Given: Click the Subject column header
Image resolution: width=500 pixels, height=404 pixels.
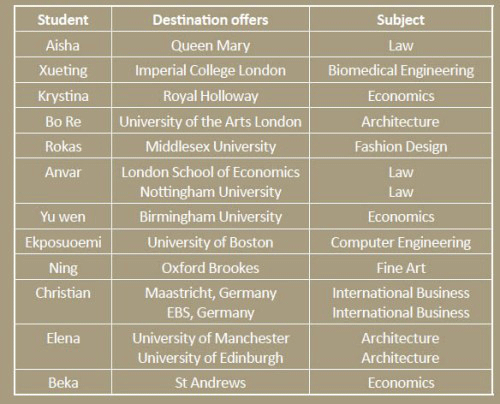Looking at the screenshot, I should coord(401,20).
